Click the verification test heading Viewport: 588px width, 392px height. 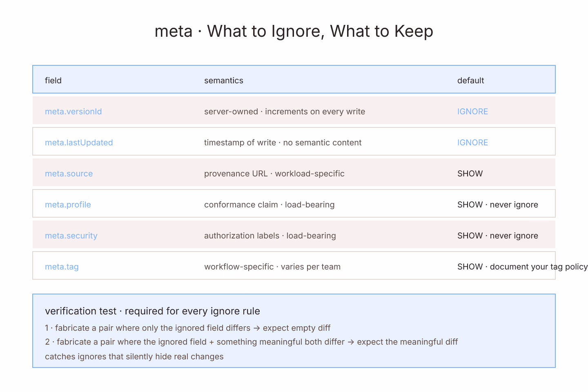(152, 311)
